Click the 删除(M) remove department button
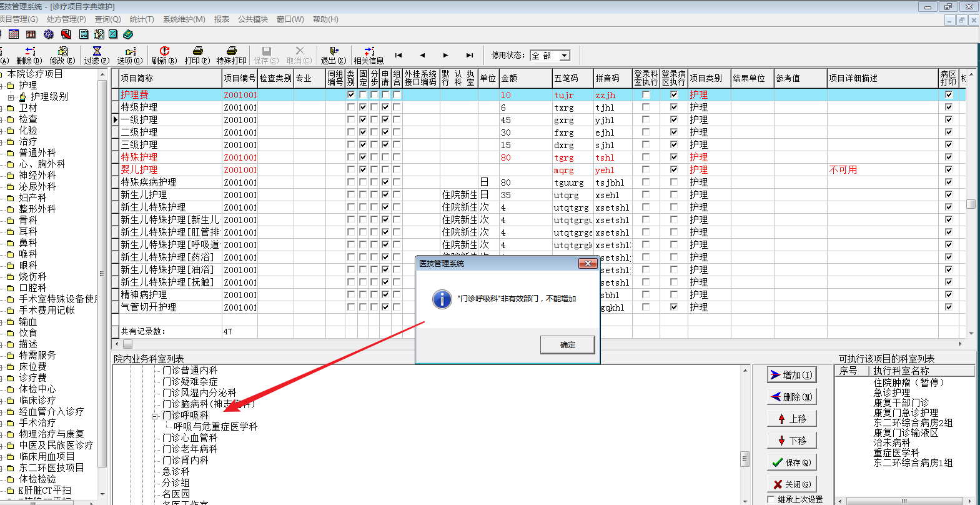The image size is (980, 505). tap(792, 397)
